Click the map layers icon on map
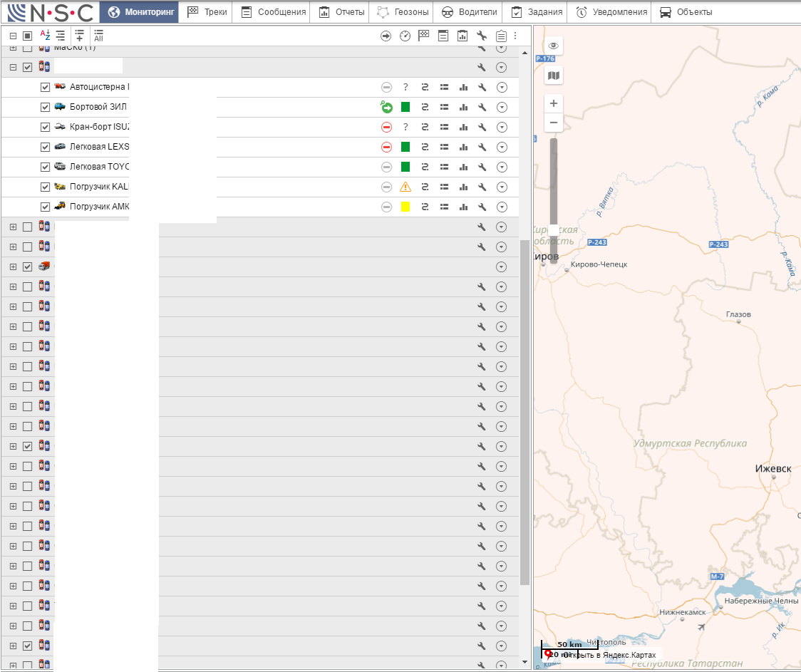Viewport: 801px width, 672px height. [554, 76]
